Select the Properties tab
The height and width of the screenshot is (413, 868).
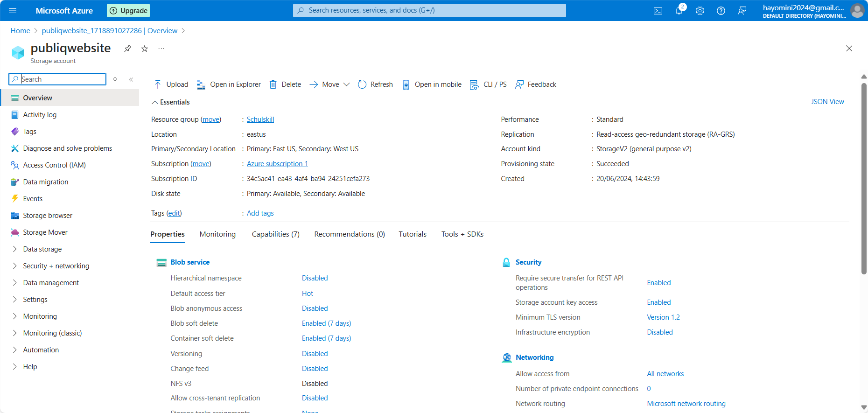point(168,234)
